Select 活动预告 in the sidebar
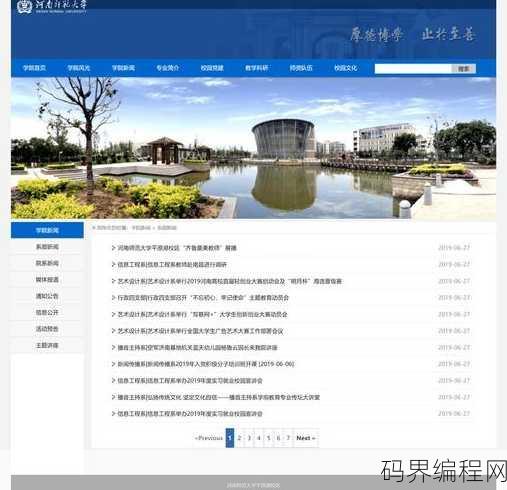 pos(47,329)
